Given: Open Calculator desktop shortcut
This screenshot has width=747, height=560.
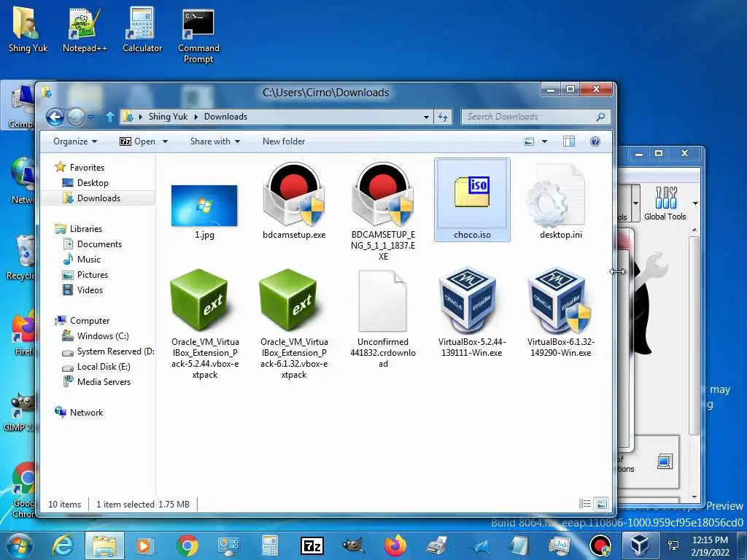Looking at the screenshot, I should 142,30.
